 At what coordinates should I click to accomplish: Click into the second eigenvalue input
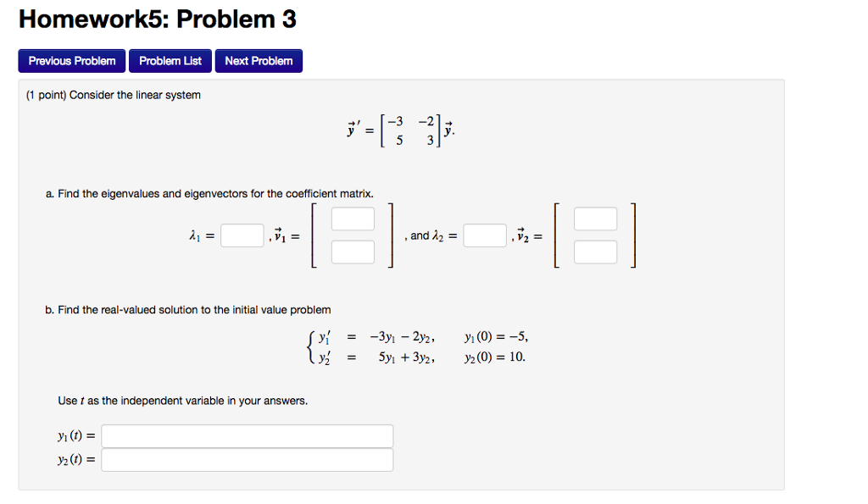pos(484,235)
